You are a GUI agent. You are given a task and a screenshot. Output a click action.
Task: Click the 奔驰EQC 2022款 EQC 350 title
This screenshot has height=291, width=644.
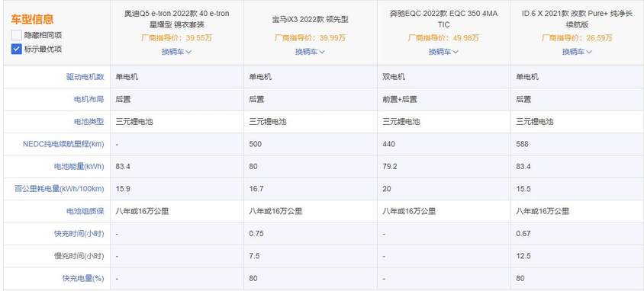pos(443,19)
